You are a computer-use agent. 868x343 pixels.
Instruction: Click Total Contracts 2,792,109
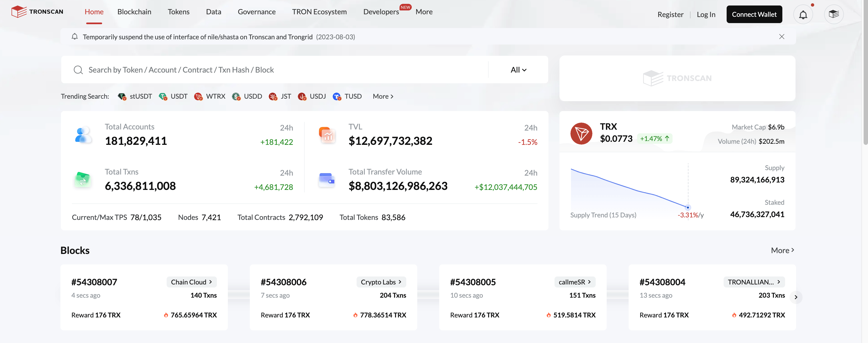click(280, 218)
